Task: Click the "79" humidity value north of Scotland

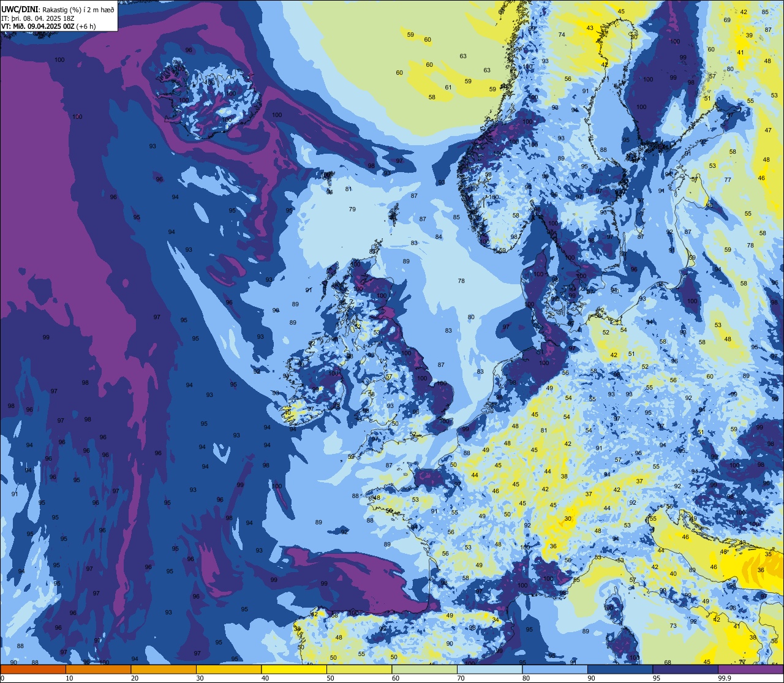Action: point(352,209)
